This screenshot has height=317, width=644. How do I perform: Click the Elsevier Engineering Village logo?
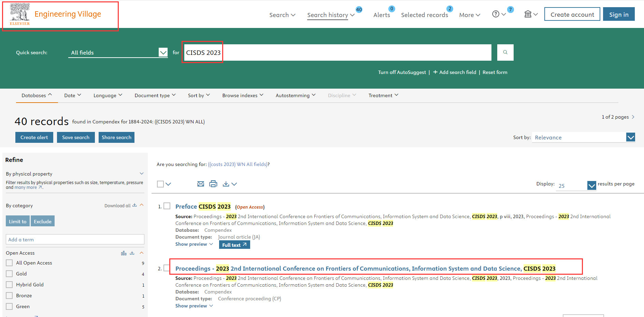pos(56,14)
